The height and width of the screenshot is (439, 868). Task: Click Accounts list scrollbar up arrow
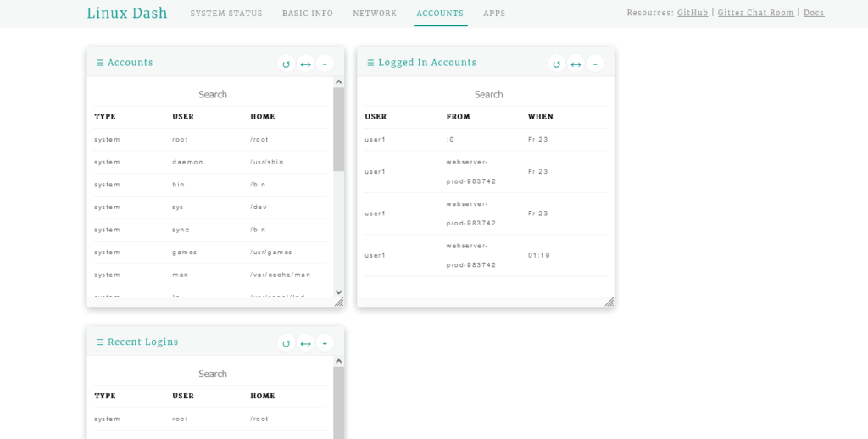(x=339, y=82)
